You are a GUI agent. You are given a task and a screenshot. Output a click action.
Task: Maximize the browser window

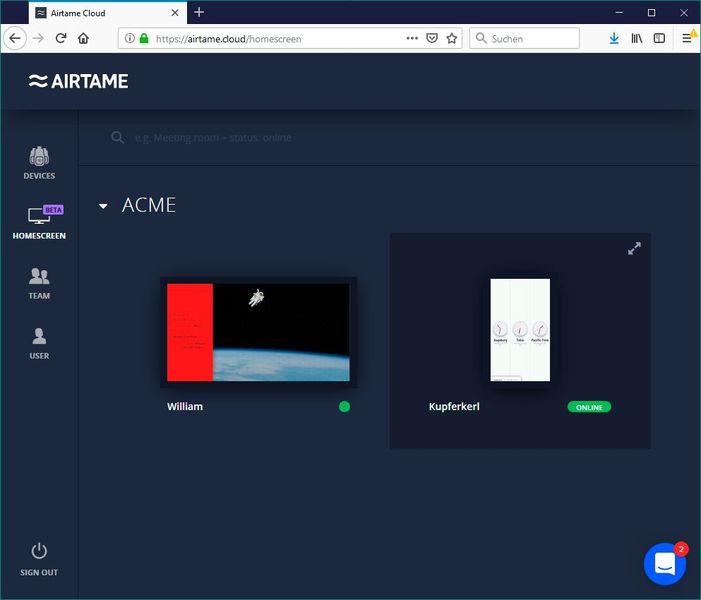[x=651, y=13]
